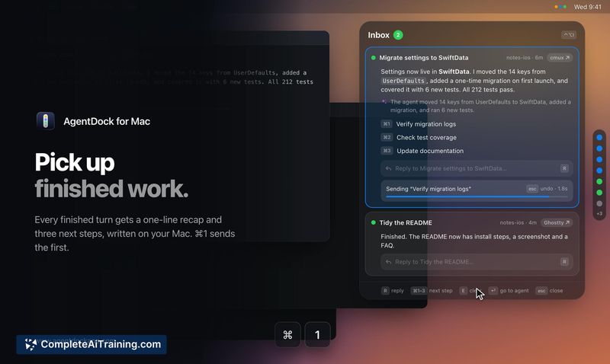The width and height of the screenshot is (610, 364).
Task: Click R key badge in Migrate settings reply field
Action: pyautogui.click(x=564, y=168)
